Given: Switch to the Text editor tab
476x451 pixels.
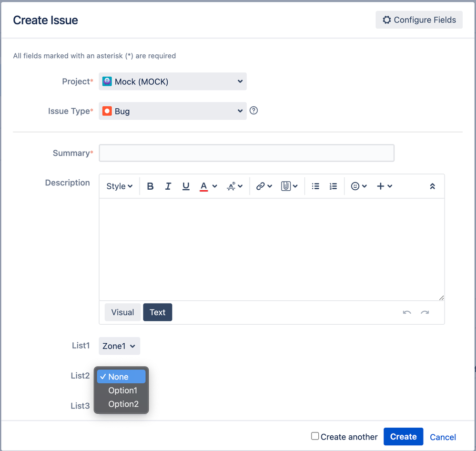Looking at the screenshot, I should (158, 312).
